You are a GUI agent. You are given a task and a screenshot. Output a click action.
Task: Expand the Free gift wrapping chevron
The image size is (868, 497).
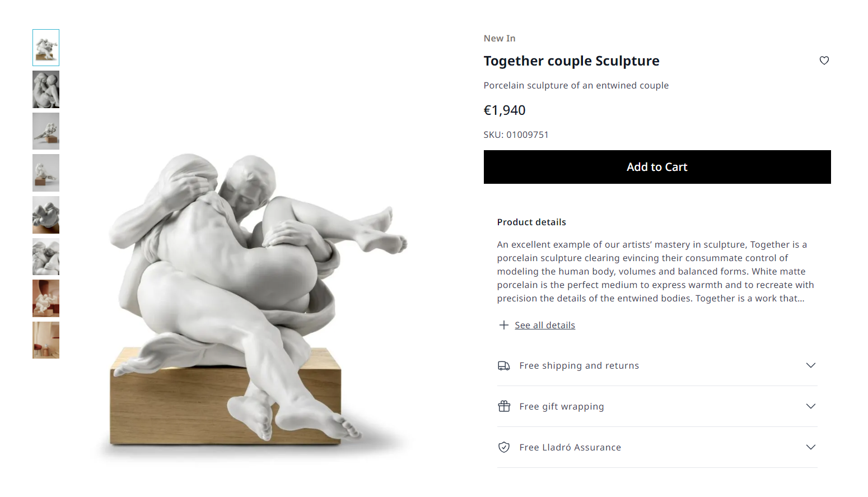click(x=810, y=406)
